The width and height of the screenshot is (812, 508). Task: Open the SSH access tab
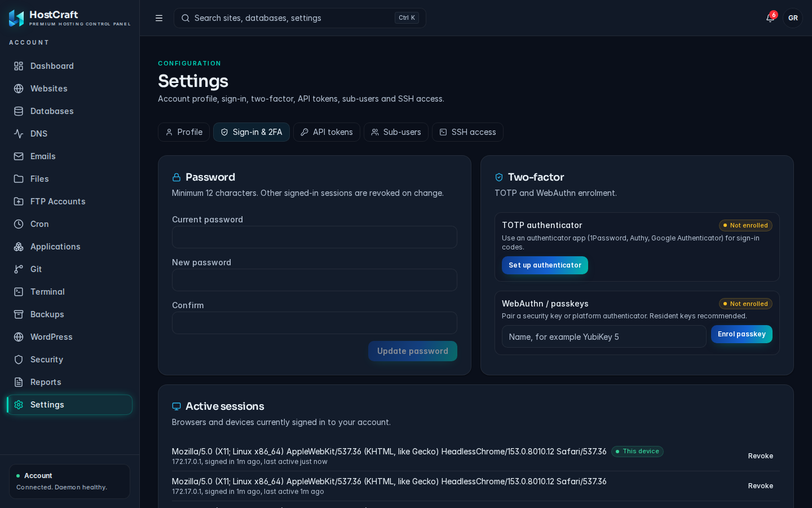pyautogui.click(x=467, y=132)
